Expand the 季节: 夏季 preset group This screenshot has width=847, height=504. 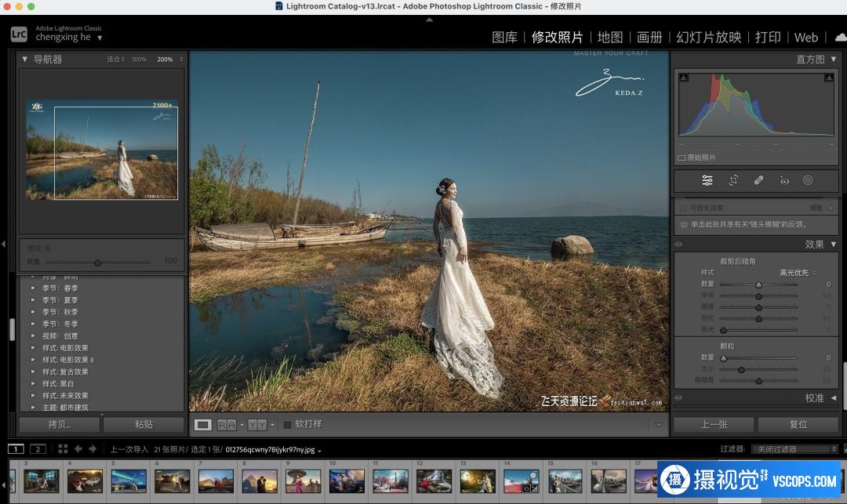pyautogui.click(x=33, y=300)
